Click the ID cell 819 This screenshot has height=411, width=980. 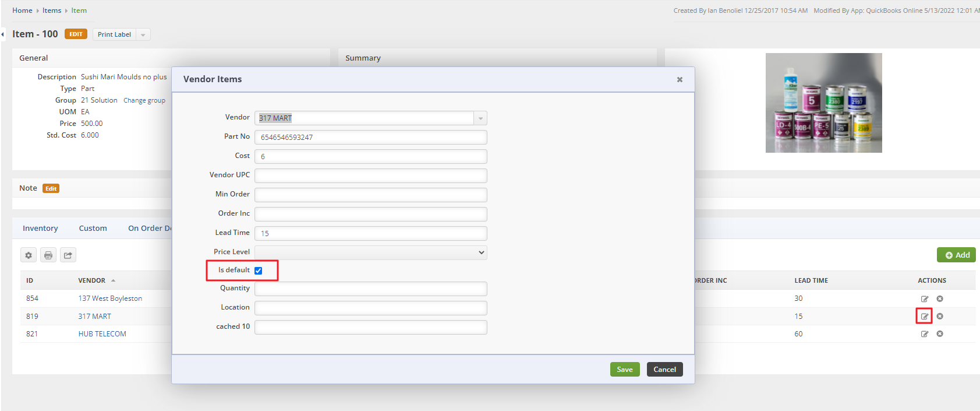click(x=32, y=317)
